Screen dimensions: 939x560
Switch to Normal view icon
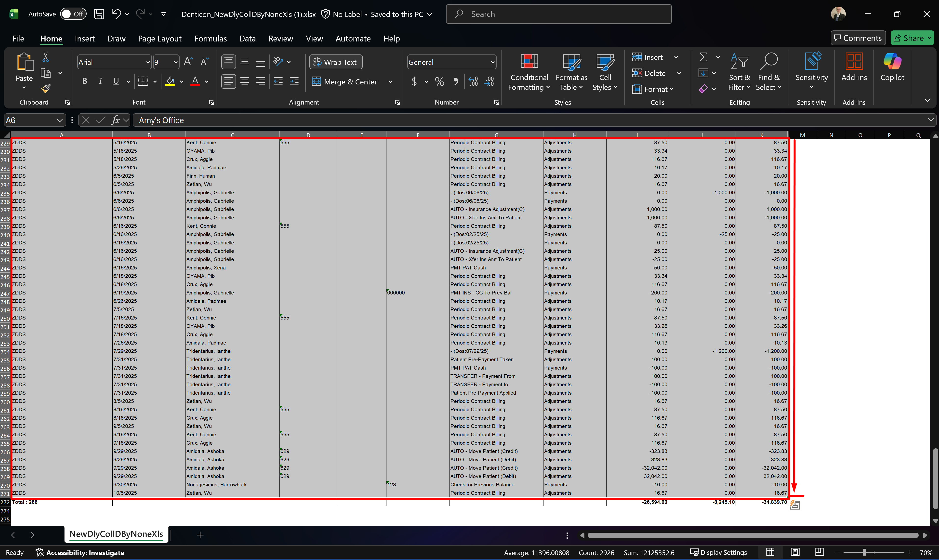click(770, 552)
